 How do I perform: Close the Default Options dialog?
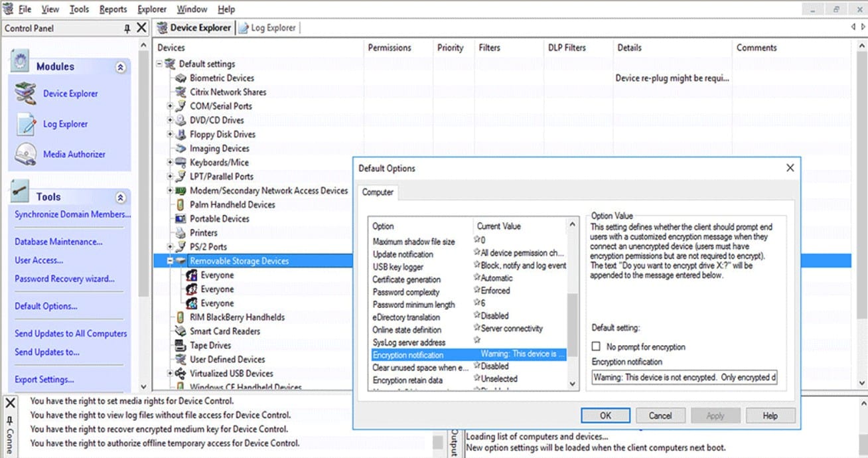point(790,168)
